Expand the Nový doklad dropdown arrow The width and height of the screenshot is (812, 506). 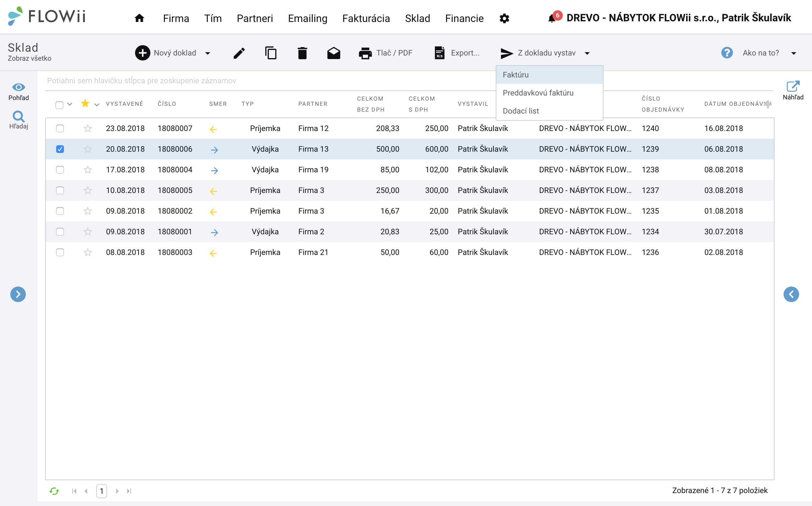pyautogui.click(x=208, y=53)
